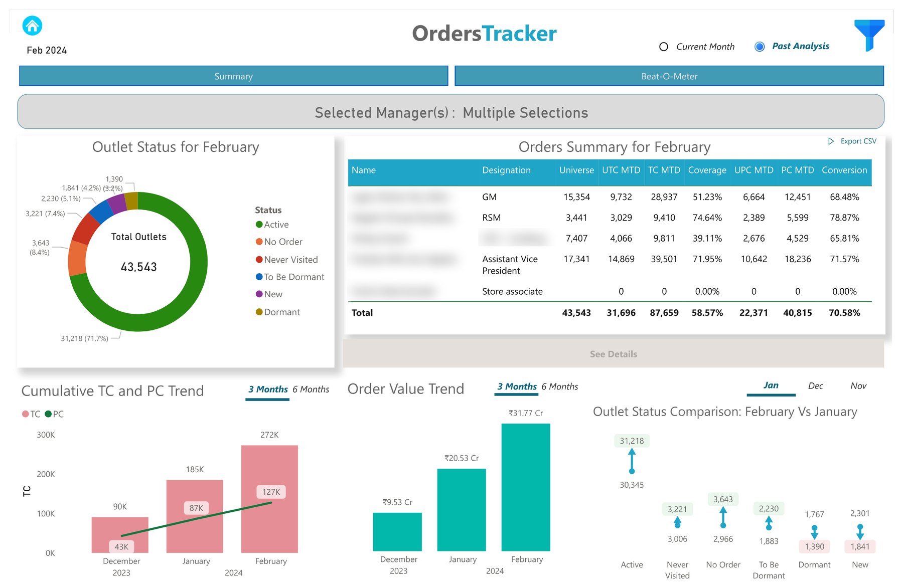Click the Never Visited red legend swatch
Screen dimensions: 903x588
[x=259, y=260]
